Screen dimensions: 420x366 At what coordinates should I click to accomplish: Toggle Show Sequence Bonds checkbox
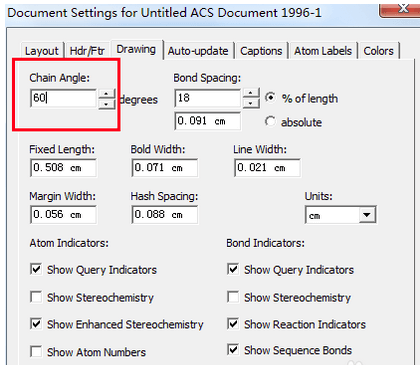233,350
